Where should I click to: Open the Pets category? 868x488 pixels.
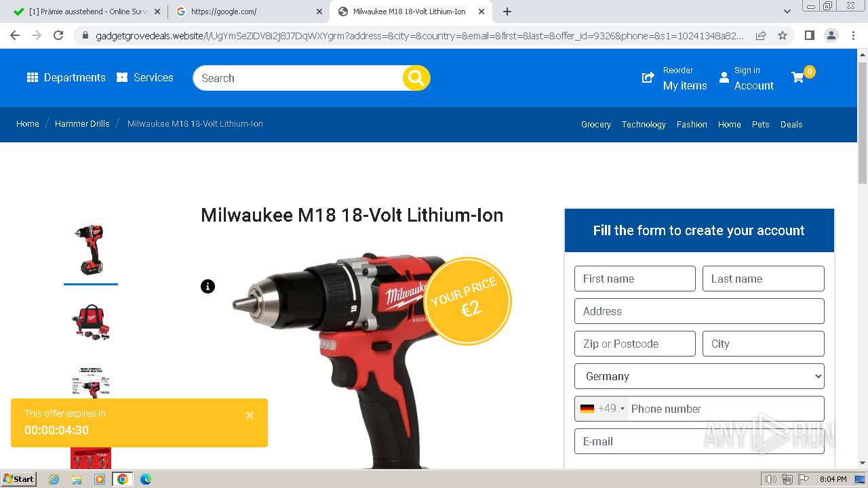[x=761, y=125]
